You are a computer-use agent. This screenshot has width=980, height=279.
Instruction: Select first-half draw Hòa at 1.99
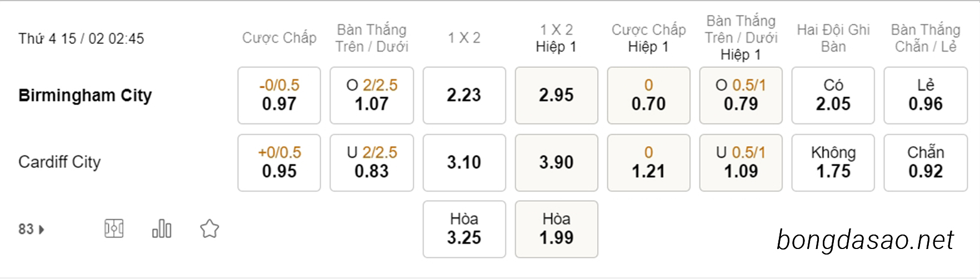(557, 229)
